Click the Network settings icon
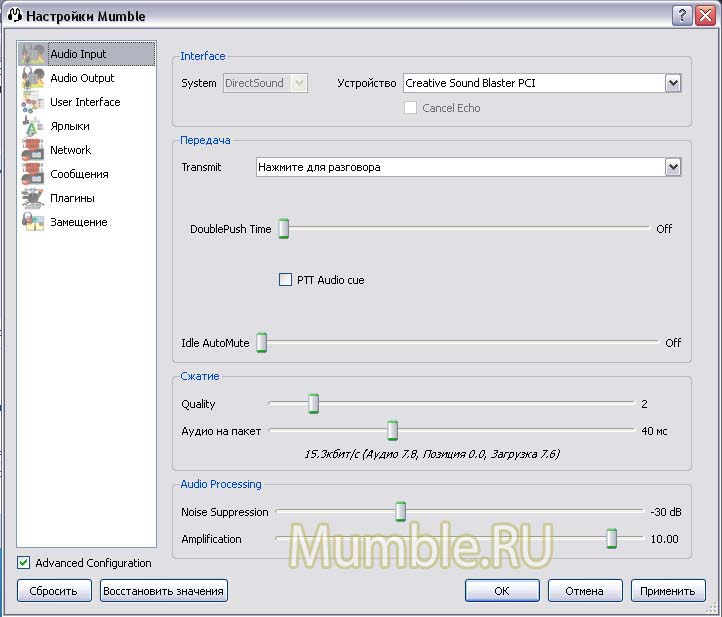722x617 pixels. (x=33, y=150)
